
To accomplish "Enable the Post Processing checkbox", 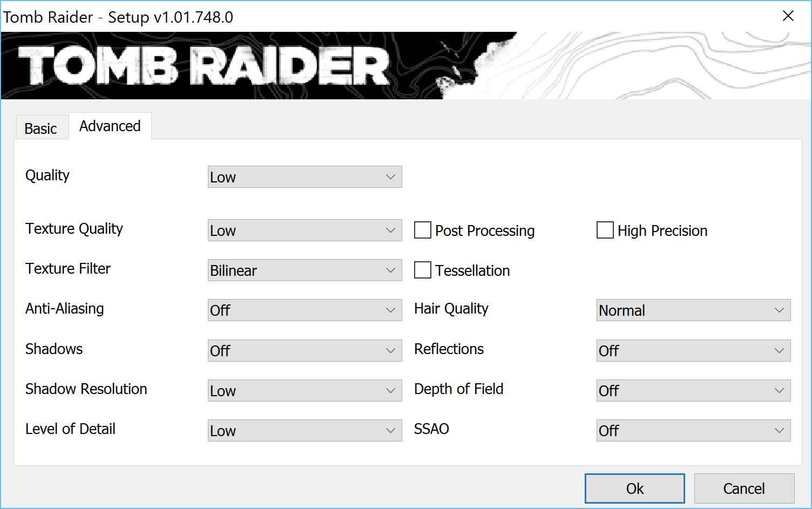I will pyautogui.click(x=423, y=230).
